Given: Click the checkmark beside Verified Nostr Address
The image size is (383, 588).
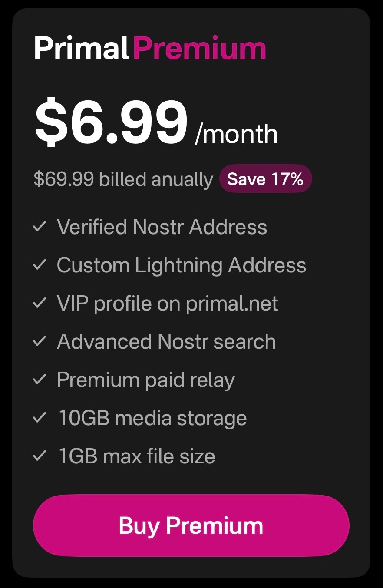Looking at the screenshot, I should (x=40, y=226).
